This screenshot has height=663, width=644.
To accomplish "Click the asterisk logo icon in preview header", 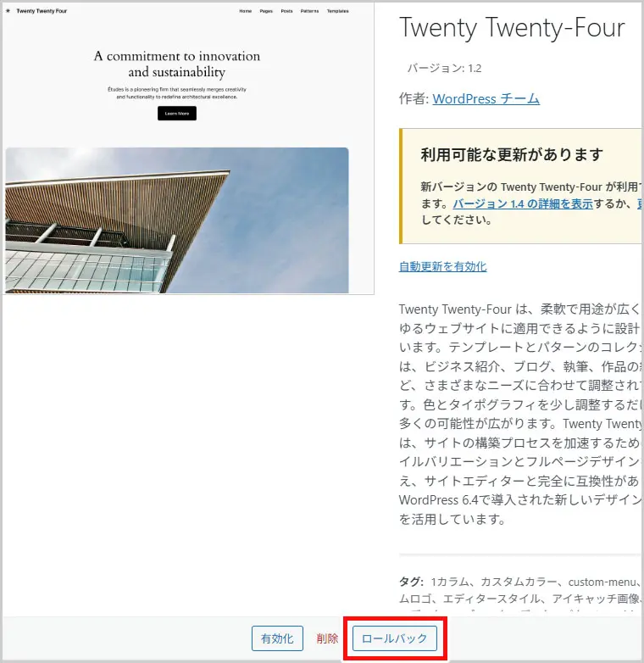I will tap(8, 11).
